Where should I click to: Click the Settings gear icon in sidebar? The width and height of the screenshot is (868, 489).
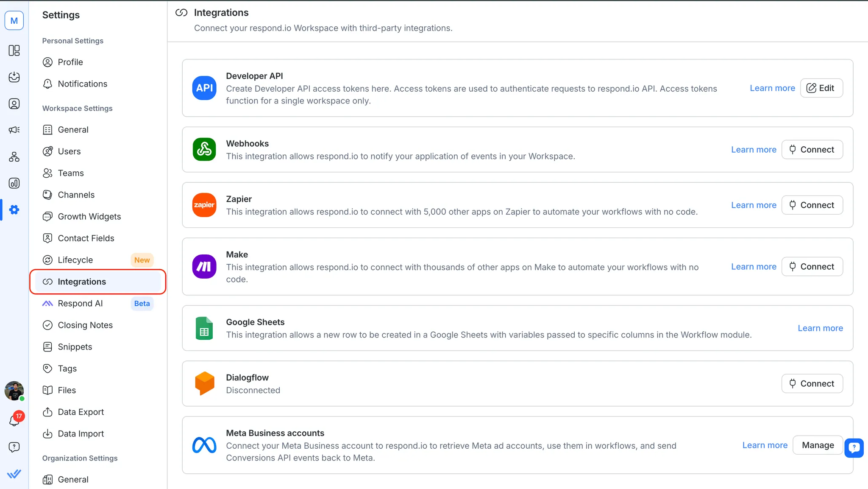pyautogui.click(x=14, y=210)
